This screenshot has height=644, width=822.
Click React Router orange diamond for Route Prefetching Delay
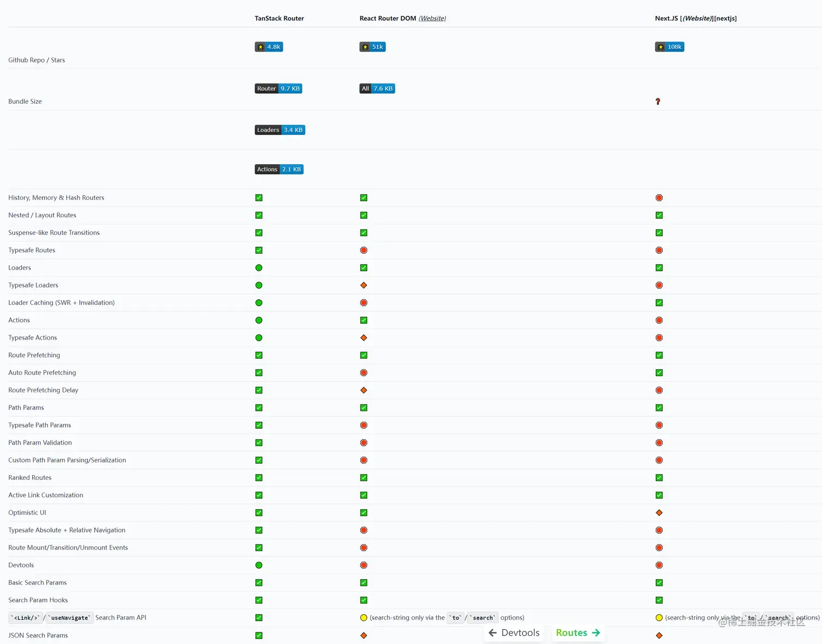[364, 390]
